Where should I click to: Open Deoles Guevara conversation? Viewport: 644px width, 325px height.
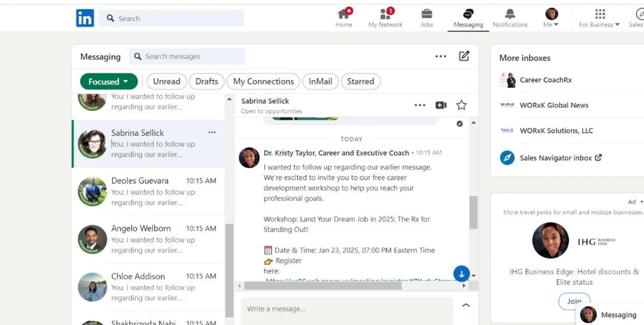[x=148, y=191]
